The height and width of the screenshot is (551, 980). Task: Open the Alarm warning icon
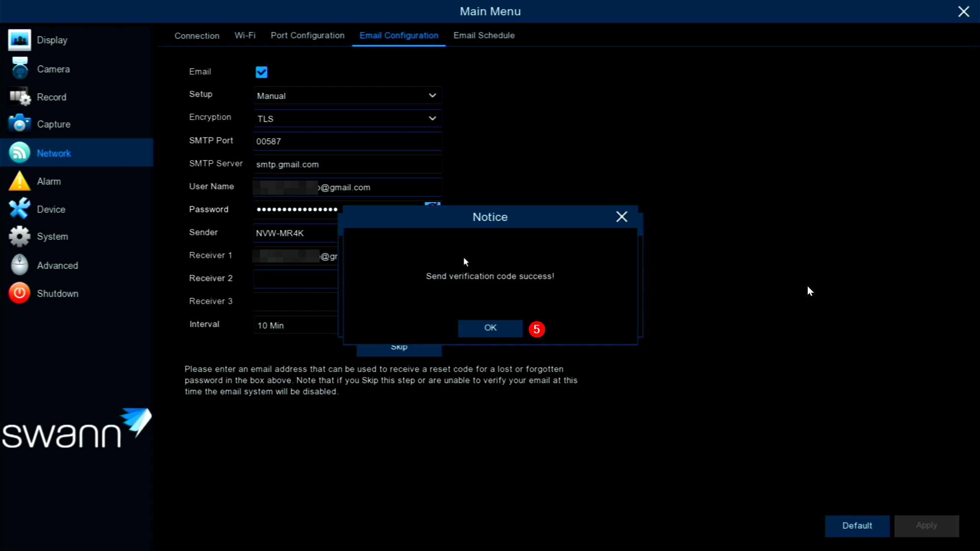tap(19, 181)
